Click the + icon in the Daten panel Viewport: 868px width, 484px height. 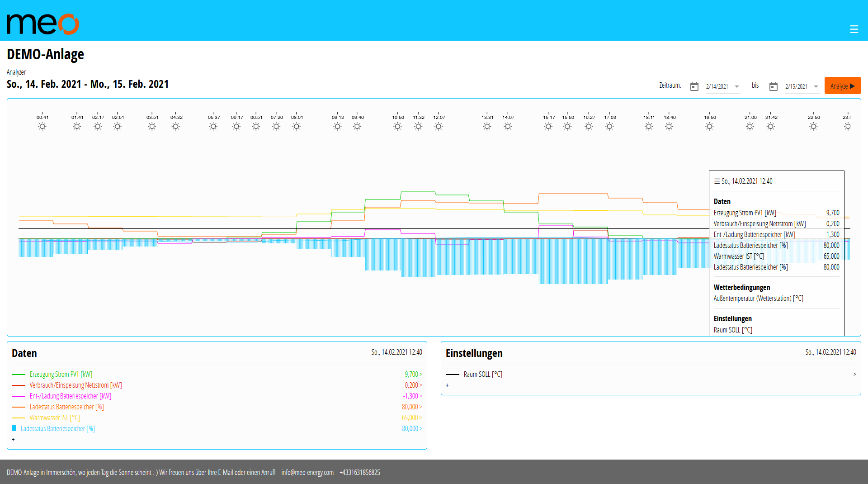13,439
